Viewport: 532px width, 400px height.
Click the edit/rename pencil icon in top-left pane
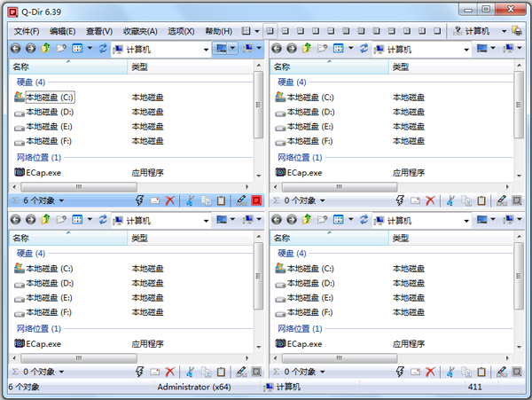tap(241, 200)
